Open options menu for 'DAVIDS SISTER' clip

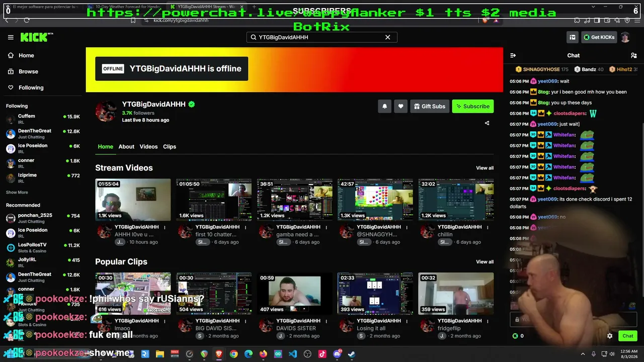point(326,321)
